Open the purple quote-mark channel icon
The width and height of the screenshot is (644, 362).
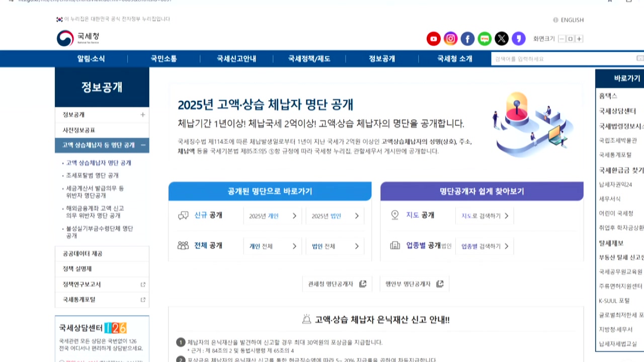518,39
